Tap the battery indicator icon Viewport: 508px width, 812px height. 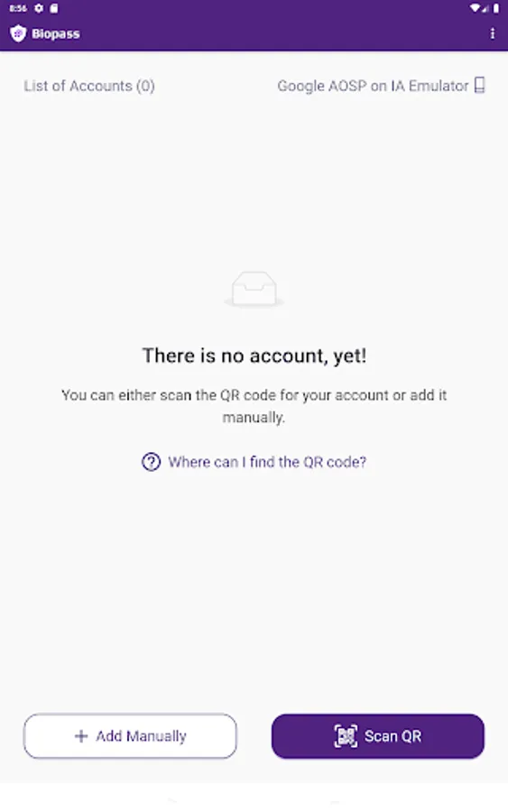click(495, 8)
